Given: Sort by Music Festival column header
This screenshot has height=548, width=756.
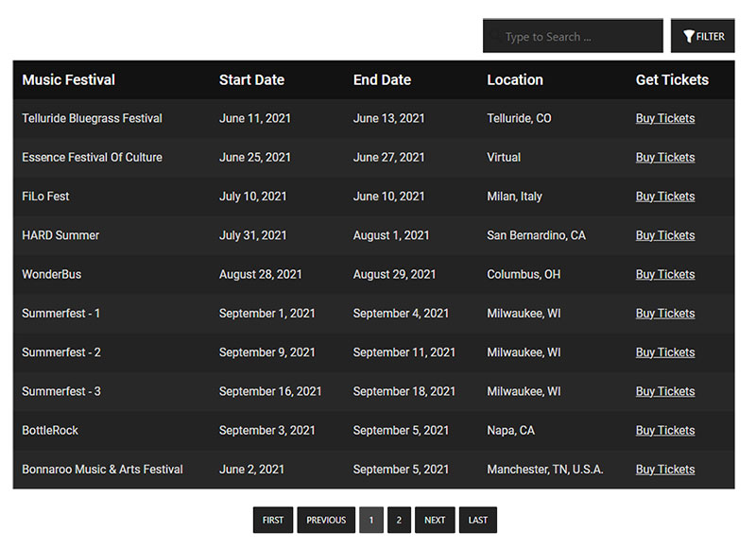Looking at the screenshot, I should click(x=68, y=80).
